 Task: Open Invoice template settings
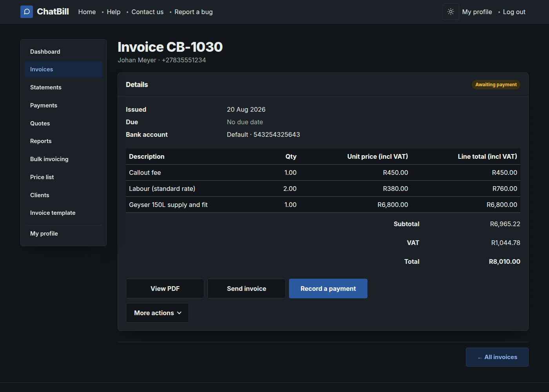pyautogui.click(x=64, y=213)
